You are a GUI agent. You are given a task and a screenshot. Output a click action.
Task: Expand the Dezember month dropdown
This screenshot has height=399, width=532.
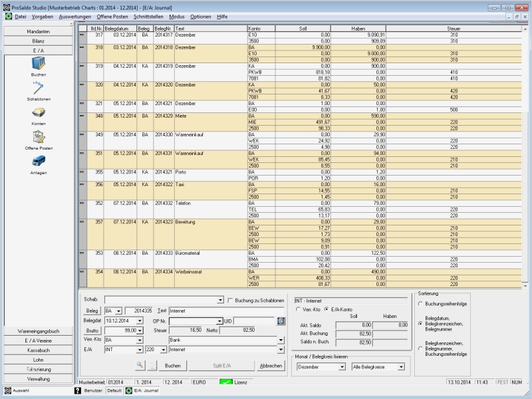point(343,366)
